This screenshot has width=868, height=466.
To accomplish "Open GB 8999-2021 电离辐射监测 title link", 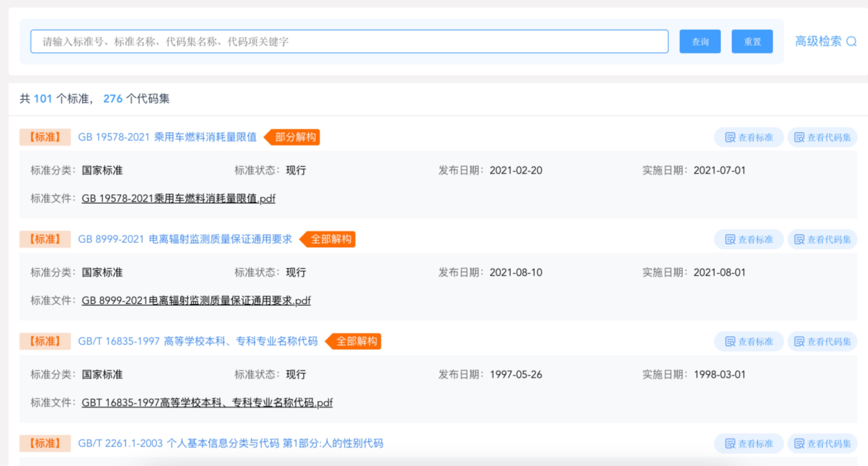I will pyautogui.click(x=185, y=239).
